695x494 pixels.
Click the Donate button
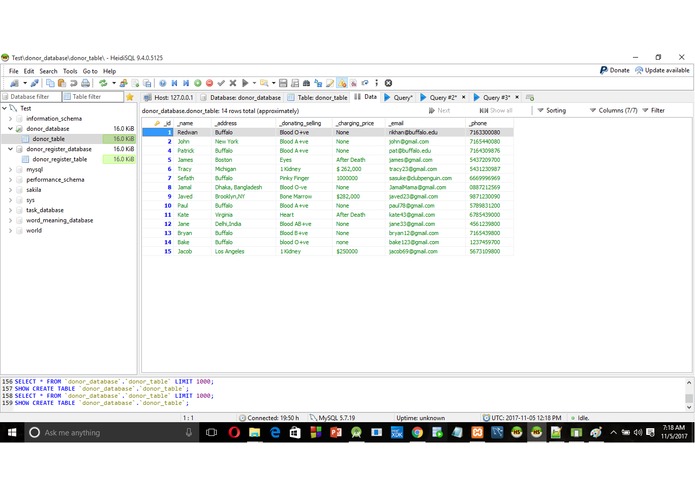(614, 70)
